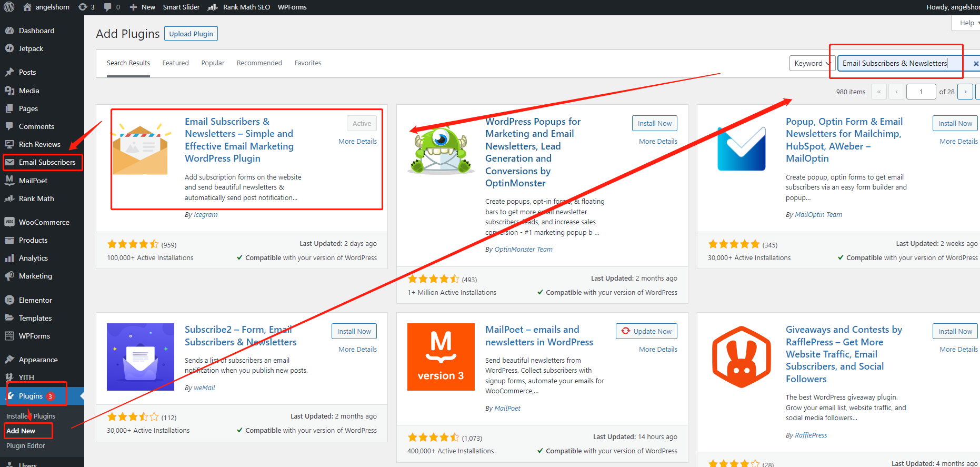Viewport: 980px width, 467px height.
Task: Update the MailPoet plugin now
Action: pyautogui.click(x=646, y=331)
